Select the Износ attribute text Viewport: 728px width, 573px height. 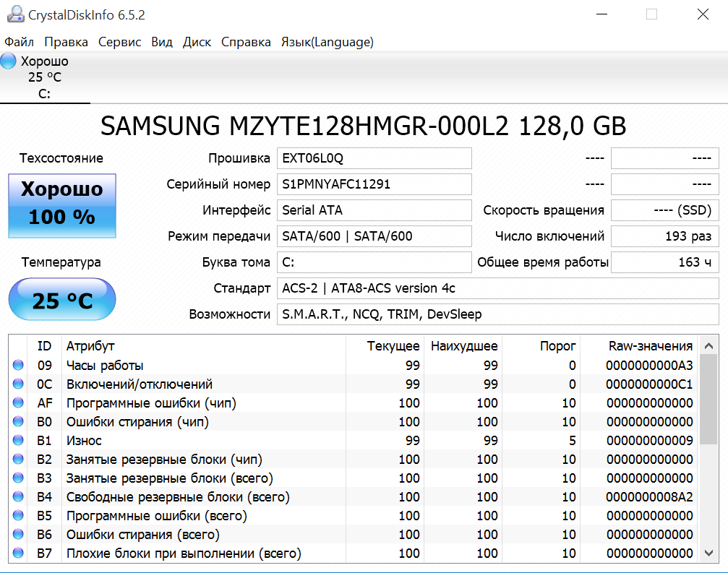(x=84, y=440)
